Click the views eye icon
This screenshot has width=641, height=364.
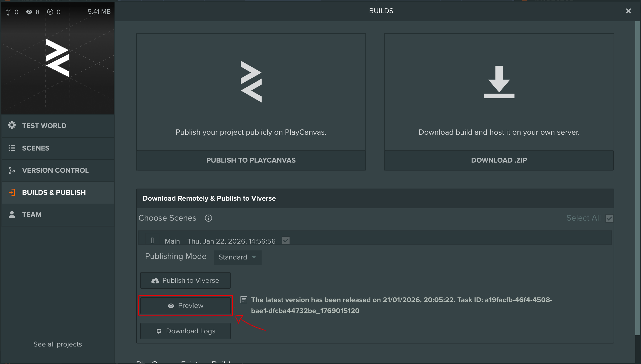[x=29, y=12]
